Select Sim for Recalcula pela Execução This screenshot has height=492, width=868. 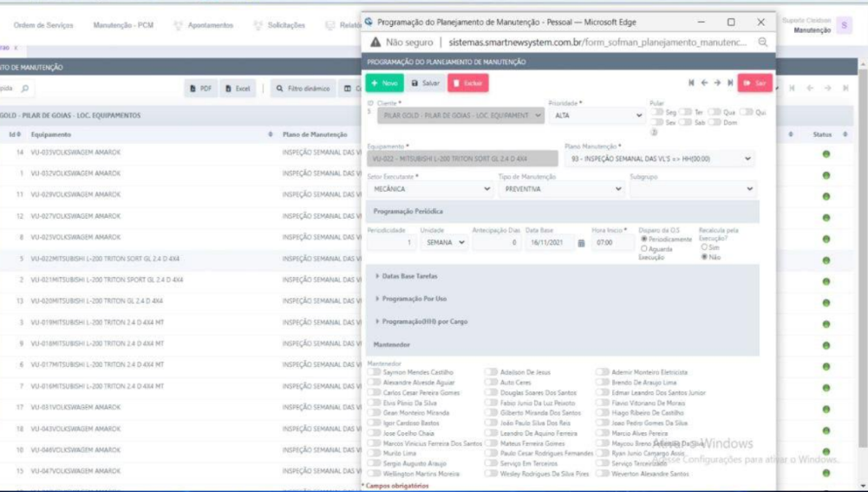click(704, 247)
